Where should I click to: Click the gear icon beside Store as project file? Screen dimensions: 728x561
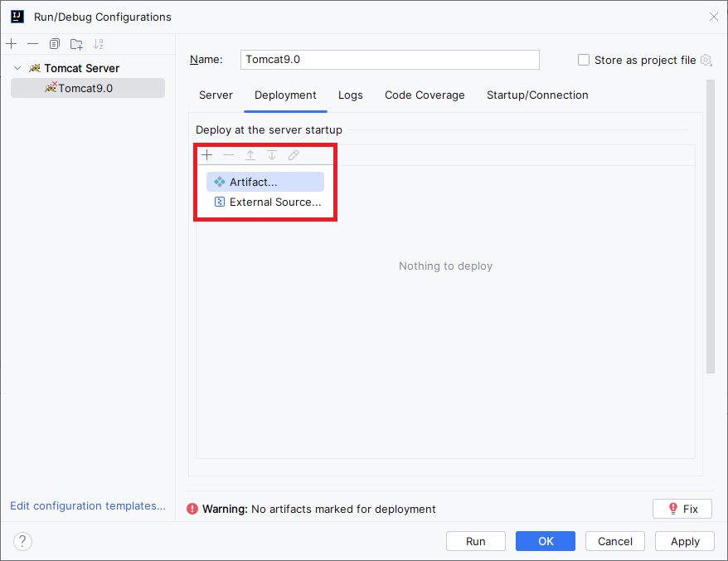(x=706, y=60)
